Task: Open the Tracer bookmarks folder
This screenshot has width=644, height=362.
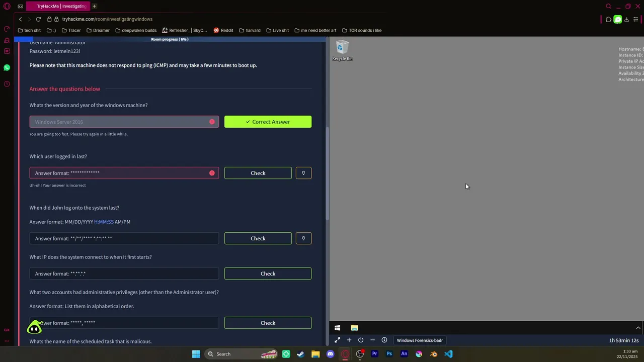Action: click(x=71, y=30)
